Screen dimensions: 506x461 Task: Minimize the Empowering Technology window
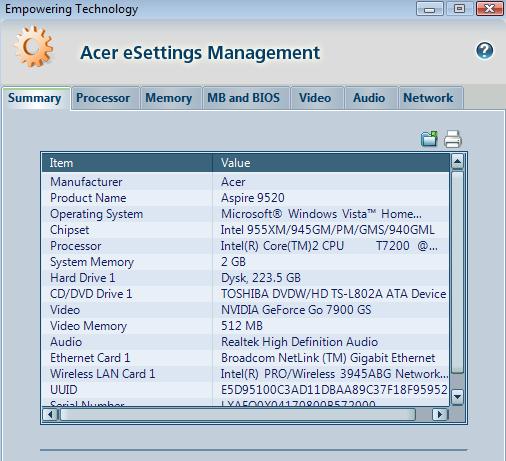coord(429,9)
